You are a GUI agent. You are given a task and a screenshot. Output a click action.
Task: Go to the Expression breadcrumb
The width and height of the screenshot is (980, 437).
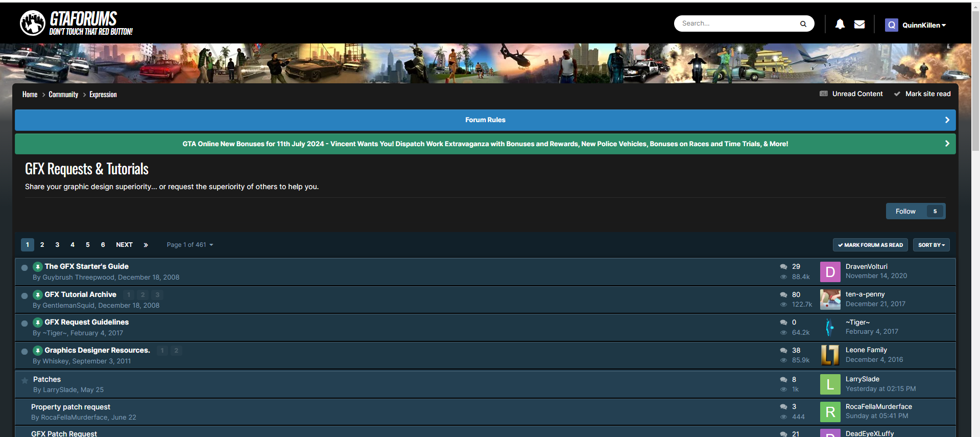click(x=103, y=95)
